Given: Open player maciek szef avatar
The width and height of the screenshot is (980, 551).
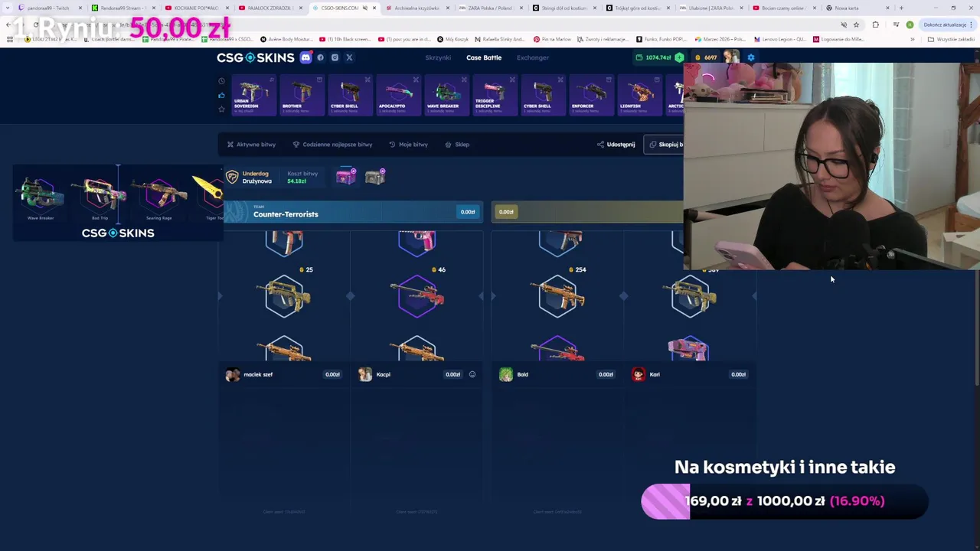Looking at the screenshot, I should click(x=232, y=374).
